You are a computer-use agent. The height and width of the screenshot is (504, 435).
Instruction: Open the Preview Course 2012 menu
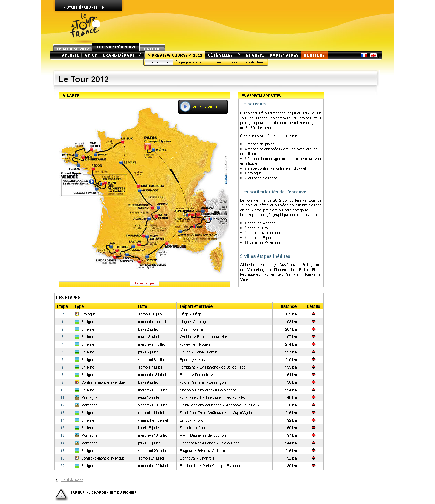[x=175, y=55]
